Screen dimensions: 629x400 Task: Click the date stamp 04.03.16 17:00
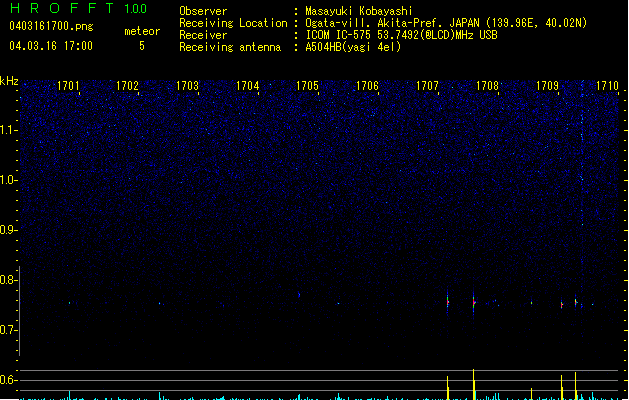pos(51,46)
